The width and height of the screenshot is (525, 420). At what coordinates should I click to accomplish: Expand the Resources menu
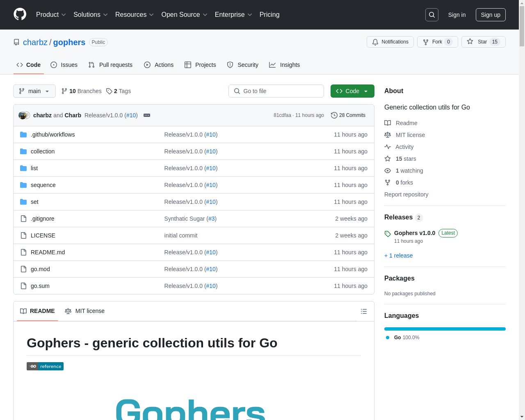(x=135, y=15)
